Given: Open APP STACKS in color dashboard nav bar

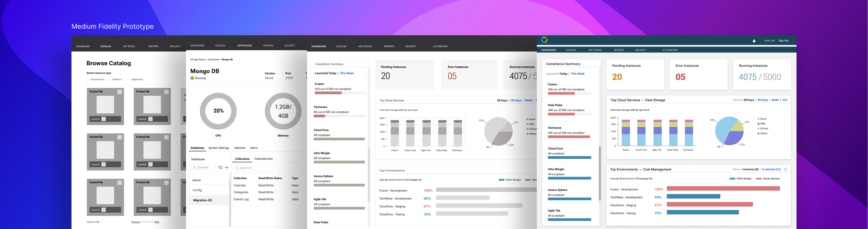Looking at the screenshot, I should pos(595,50).
